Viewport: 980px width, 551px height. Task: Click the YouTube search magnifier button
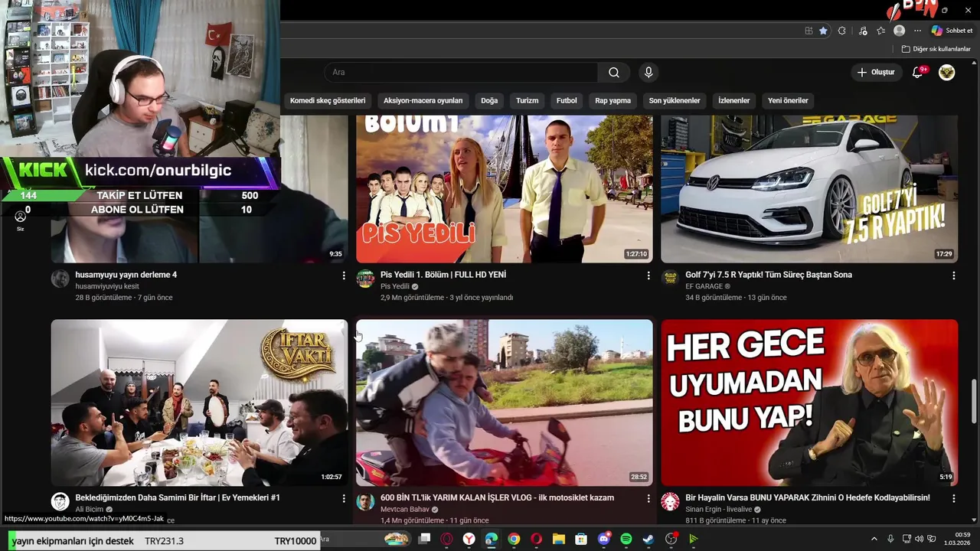614,73
